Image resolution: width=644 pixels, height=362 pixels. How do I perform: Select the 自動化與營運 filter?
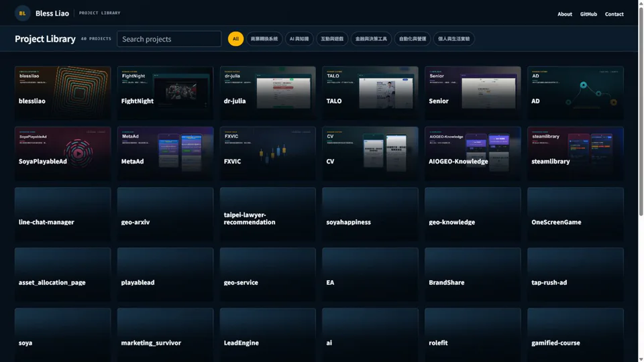point(413,39)
